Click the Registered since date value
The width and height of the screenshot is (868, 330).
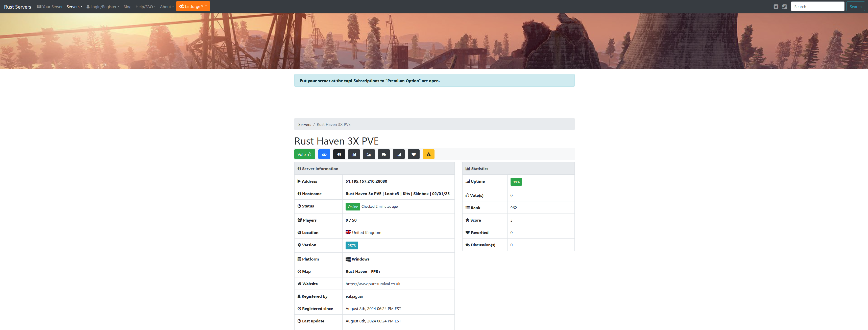click(373, 309)
